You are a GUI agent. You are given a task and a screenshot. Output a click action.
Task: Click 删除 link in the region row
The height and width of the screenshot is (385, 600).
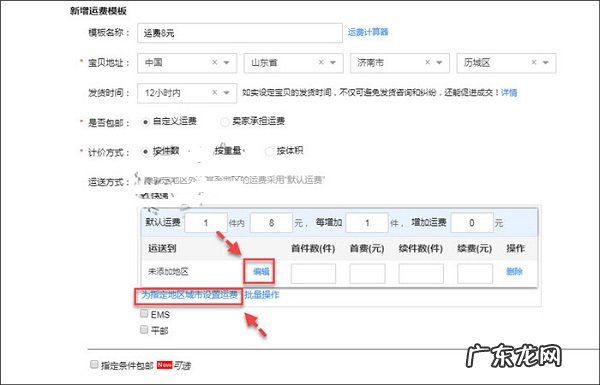tap(514, 272)
